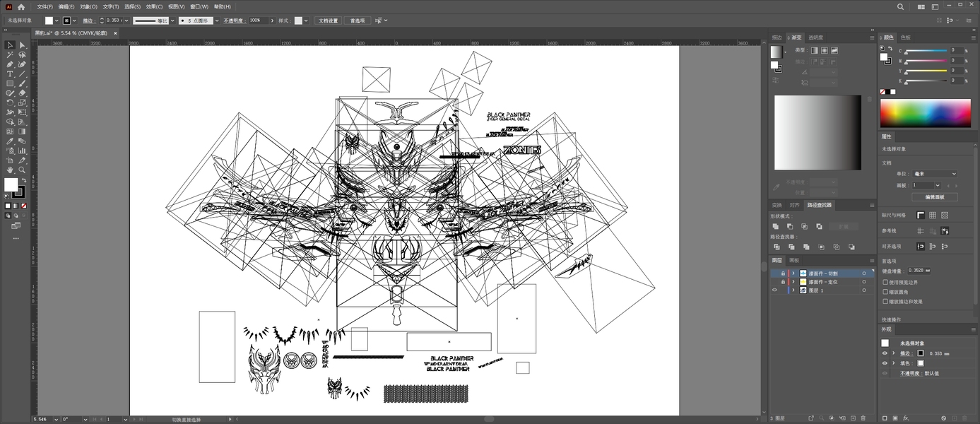Viewport: 980px width, 424px height.
Task: Switch to the 对齐 tab
Action: coord(795,205)
